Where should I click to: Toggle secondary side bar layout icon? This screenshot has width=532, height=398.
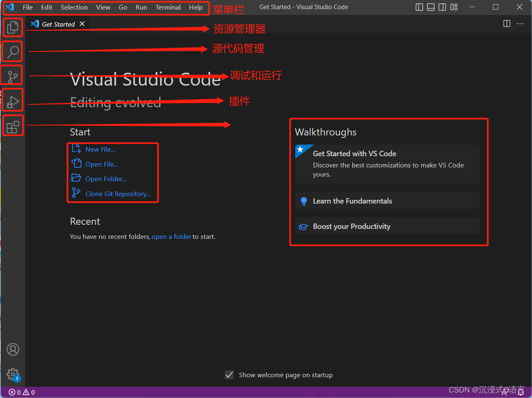click(x=443, y=7)
